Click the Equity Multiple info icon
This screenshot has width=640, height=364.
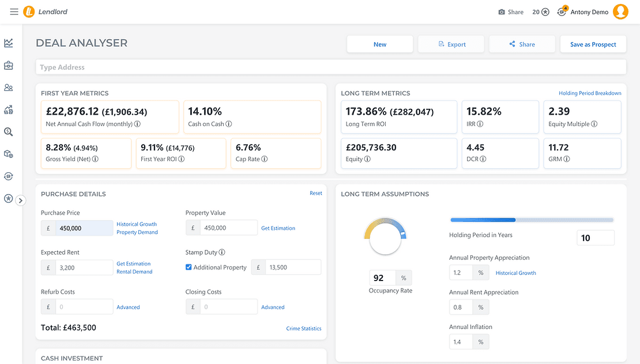point(594,124)
